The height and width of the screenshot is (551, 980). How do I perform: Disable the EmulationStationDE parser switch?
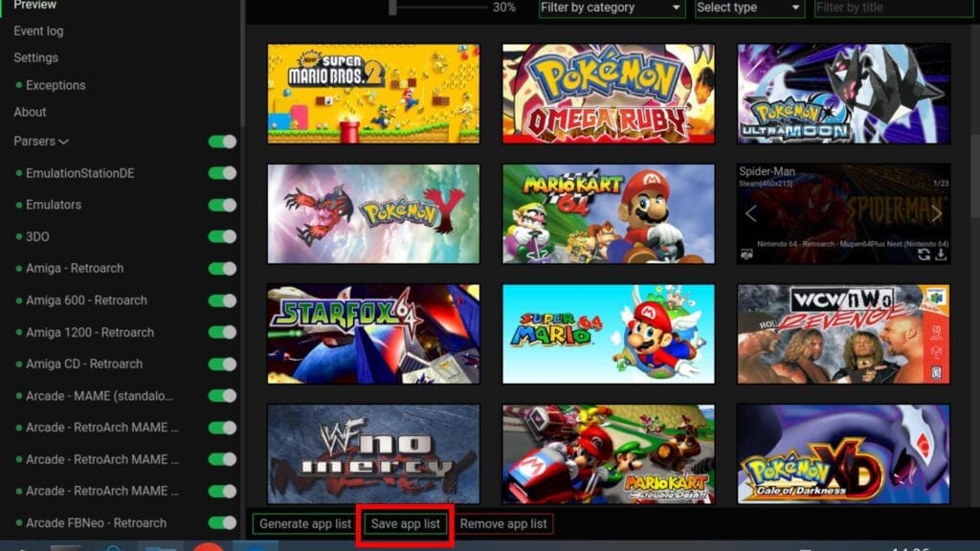point(222,173)
